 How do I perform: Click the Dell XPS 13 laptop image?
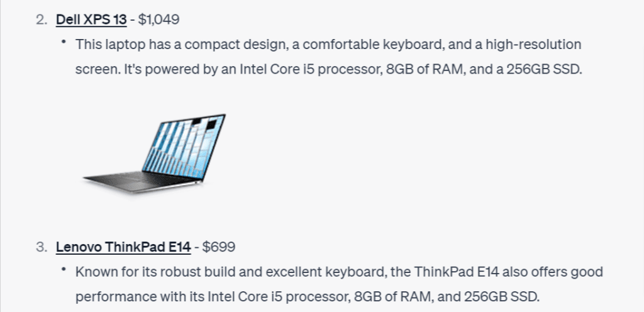pyautogui.click(x=155, y=153)
